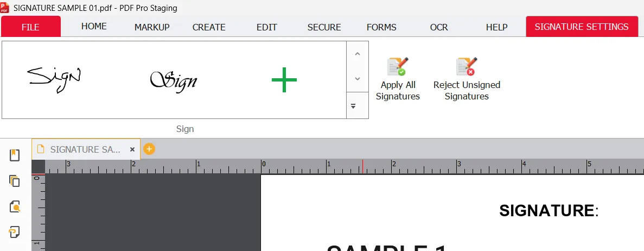Add a new signature with green plus
Image resolution: width=644 pixels, height=251 pixels.
284,80
